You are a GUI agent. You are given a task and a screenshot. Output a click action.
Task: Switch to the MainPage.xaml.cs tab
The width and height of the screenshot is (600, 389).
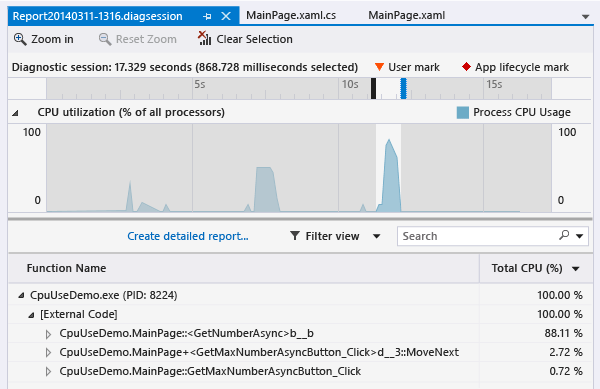click(x=291, y=15)
